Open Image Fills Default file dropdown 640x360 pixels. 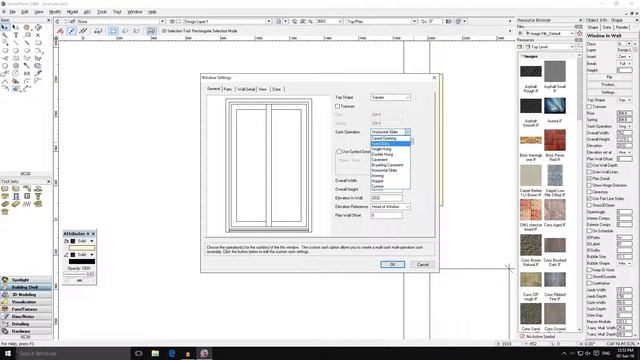click(548, 33)
